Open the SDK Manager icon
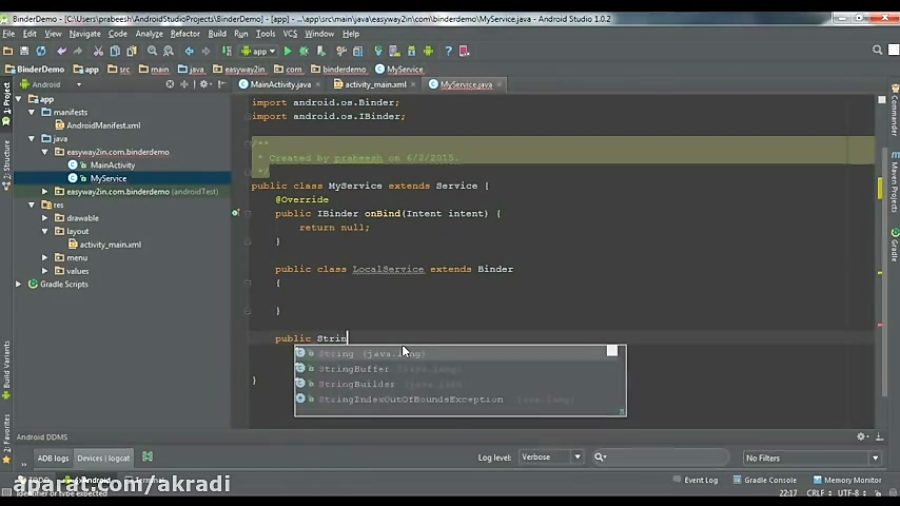Viewport: 900px width, 506px height. click(411, 51)
